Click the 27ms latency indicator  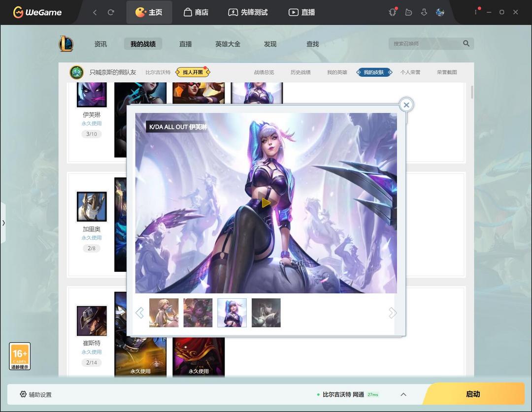(372, 394)
